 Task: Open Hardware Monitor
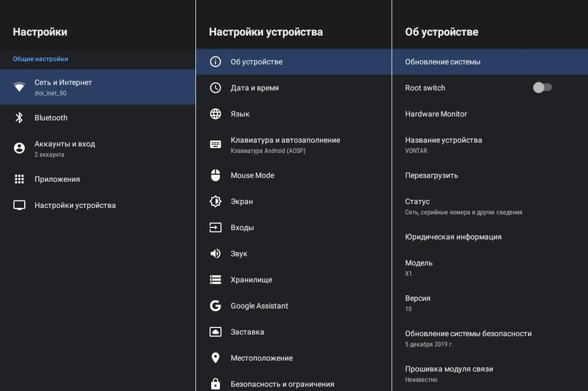[436, 114]
